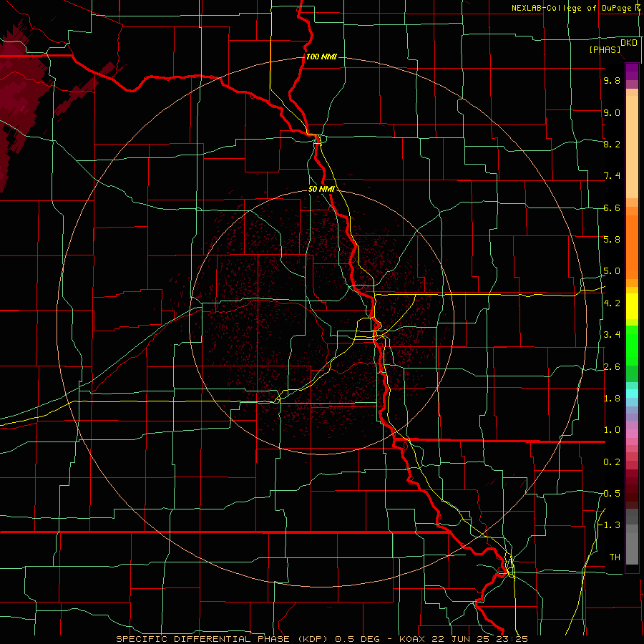Click the [PHAS] label near the color bar
This screenshot has height=644, width=644.
605,50
